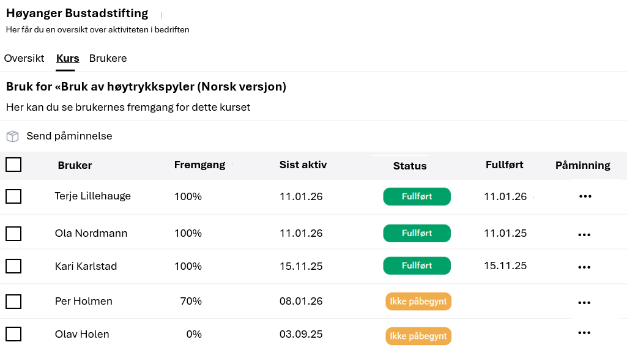Image resolution: width=627 pixels, height=364 pixels.
Task: Go to the Brukere tab
Action: (108, 59)
